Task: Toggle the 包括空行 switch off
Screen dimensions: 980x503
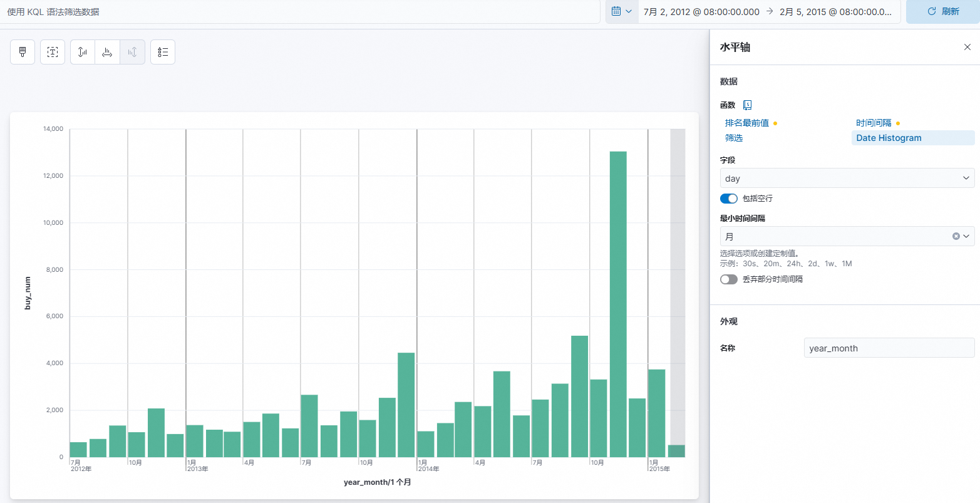Action: point(728,199)
